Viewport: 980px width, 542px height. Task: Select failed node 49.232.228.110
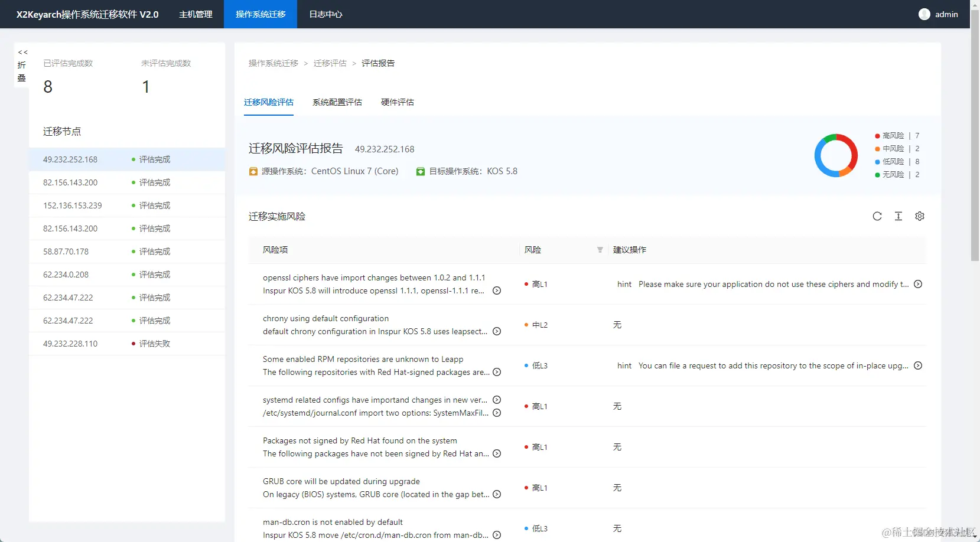click(x=127, y=344)
